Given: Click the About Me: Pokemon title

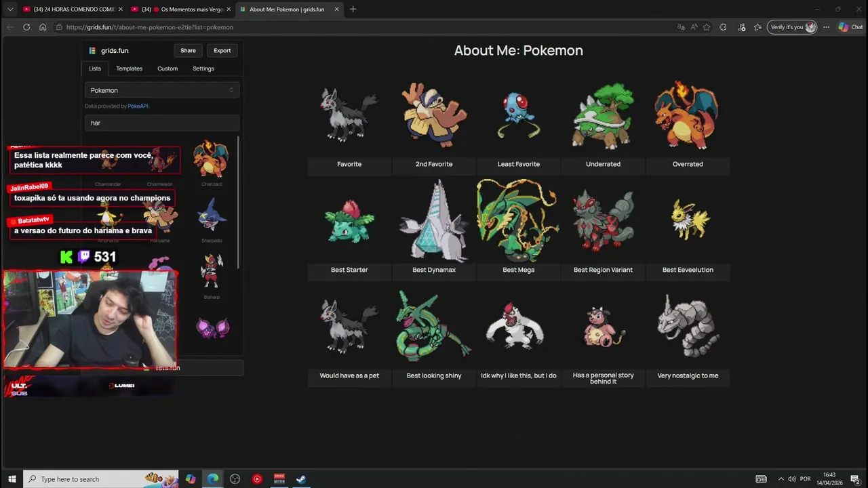Looking at the screenshot, I should click(519, 50).
